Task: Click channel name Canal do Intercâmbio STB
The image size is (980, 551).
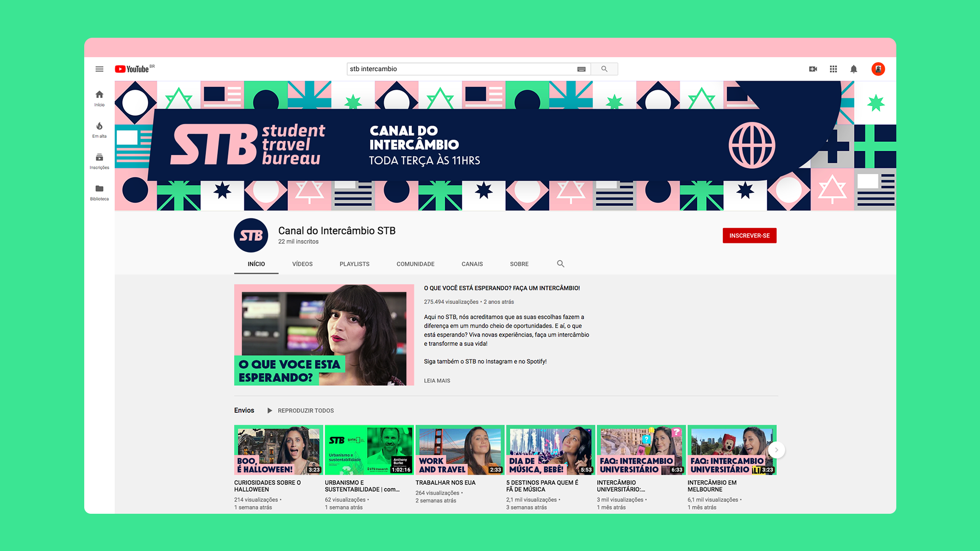Action: (x=337, y=231)
